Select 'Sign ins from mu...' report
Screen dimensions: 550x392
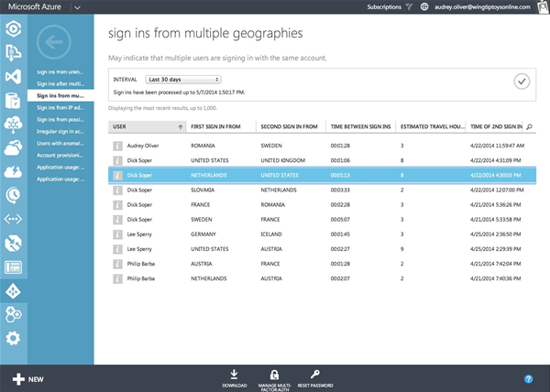pos(60,96)
